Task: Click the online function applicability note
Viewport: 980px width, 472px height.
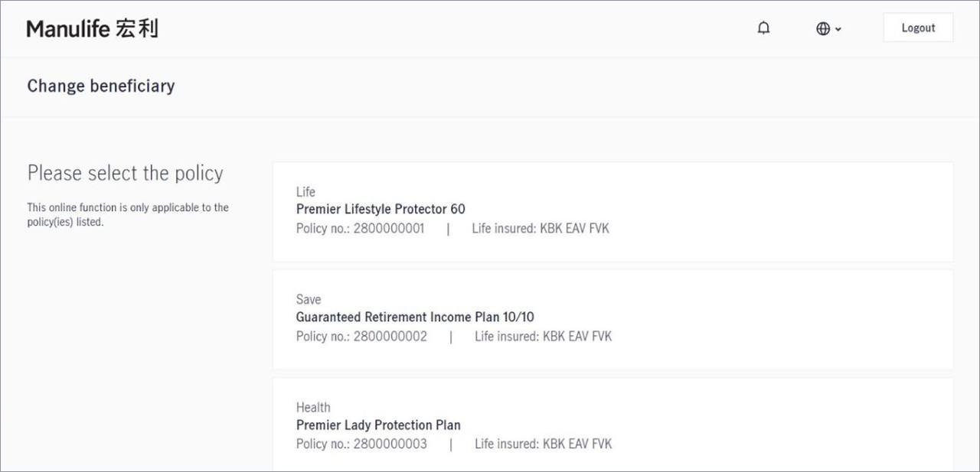Action: tap(128, 215)
